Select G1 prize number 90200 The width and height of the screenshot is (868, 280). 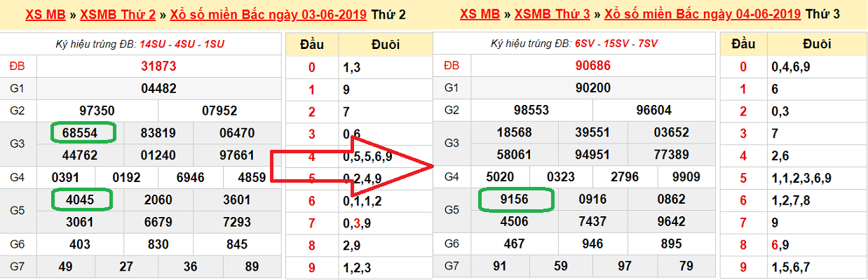coord(592,88)
